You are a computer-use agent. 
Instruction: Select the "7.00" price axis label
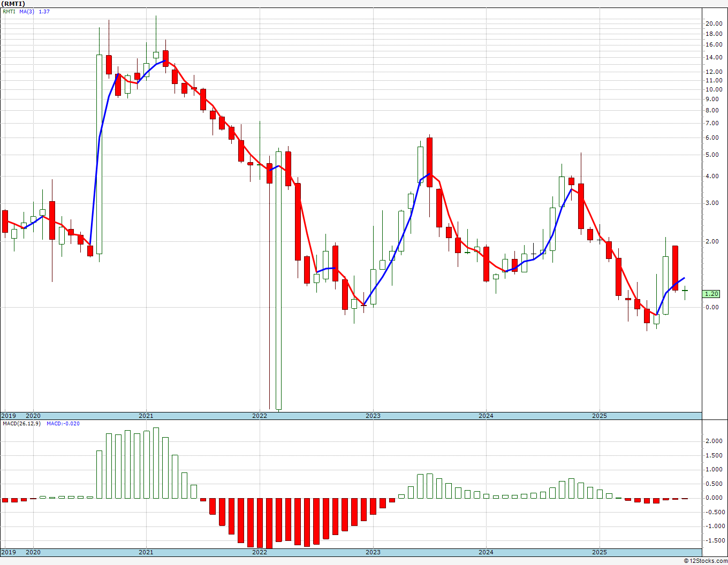712,123
